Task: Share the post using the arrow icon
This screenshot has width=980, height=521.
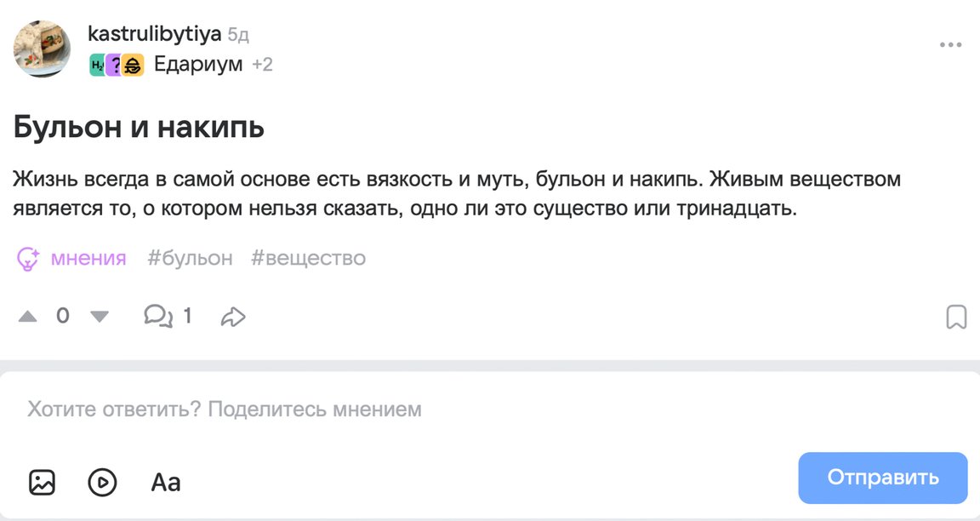Action: point(232,318)
